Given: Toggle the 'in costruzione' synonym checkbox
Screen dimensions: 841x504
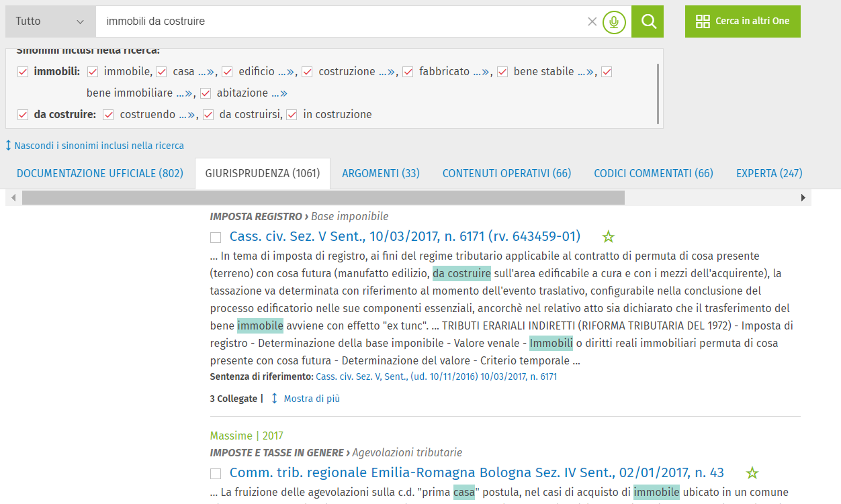Looking at the screenshot, I should tap(292, 115).
